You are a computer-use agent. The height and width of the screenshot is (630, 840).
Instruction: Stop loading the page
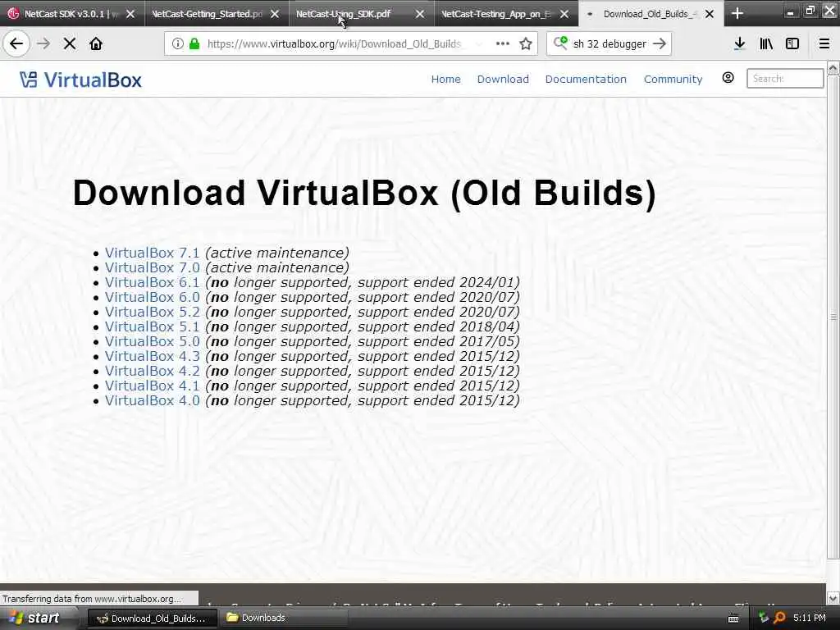tap(70, 43)
